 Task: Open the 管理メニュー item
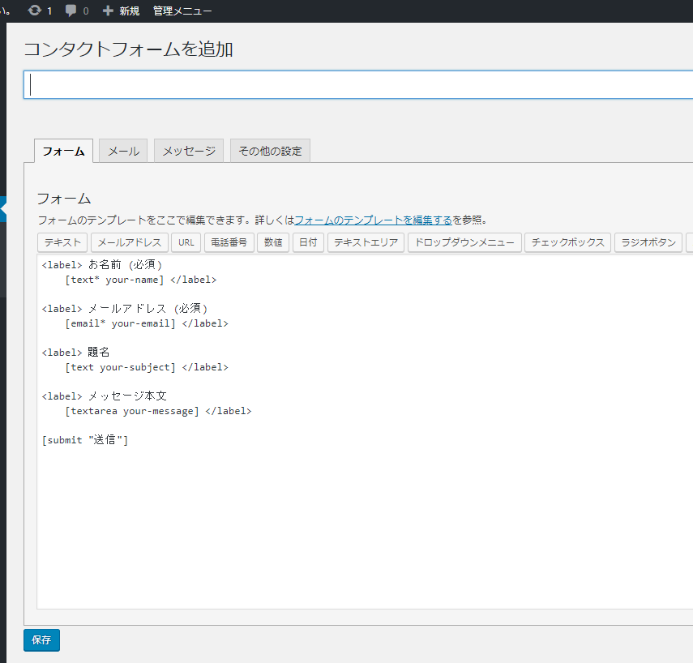click(x=182, y=11)
